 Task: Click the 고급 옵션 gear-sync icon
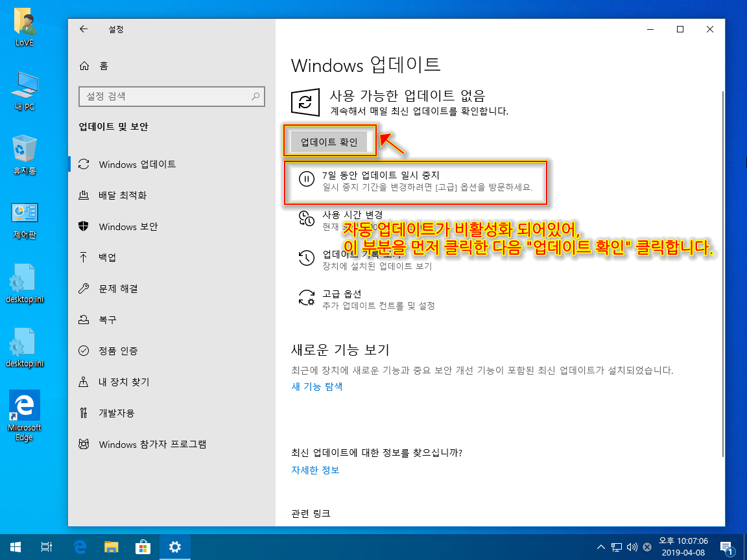[306, 297]
